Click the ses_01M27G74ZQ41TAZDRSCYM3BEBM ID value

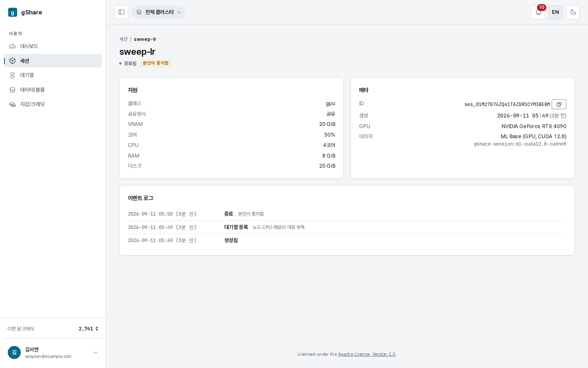(x=507, y=104)
